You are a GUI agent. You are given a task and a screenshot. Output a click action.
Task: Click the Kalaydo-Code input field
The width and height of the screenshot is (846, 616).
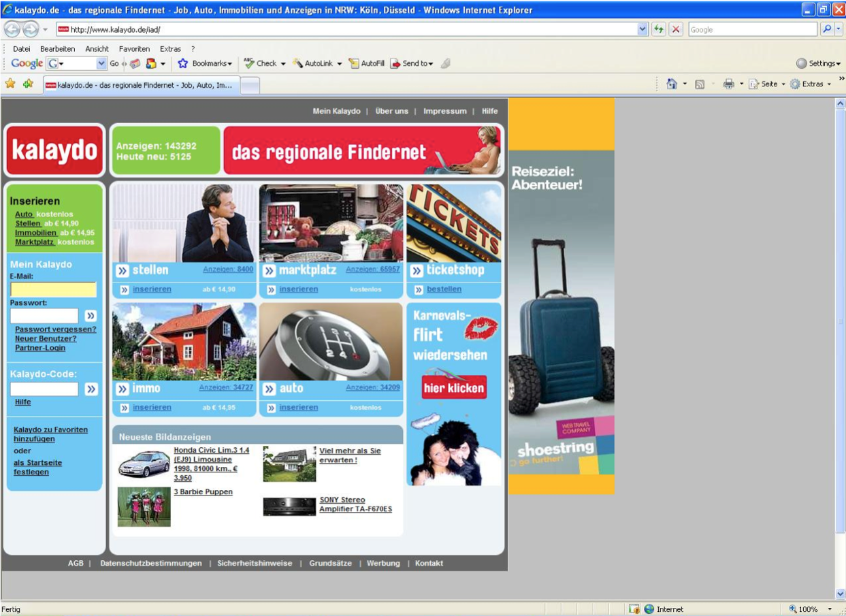coord(44,389)
